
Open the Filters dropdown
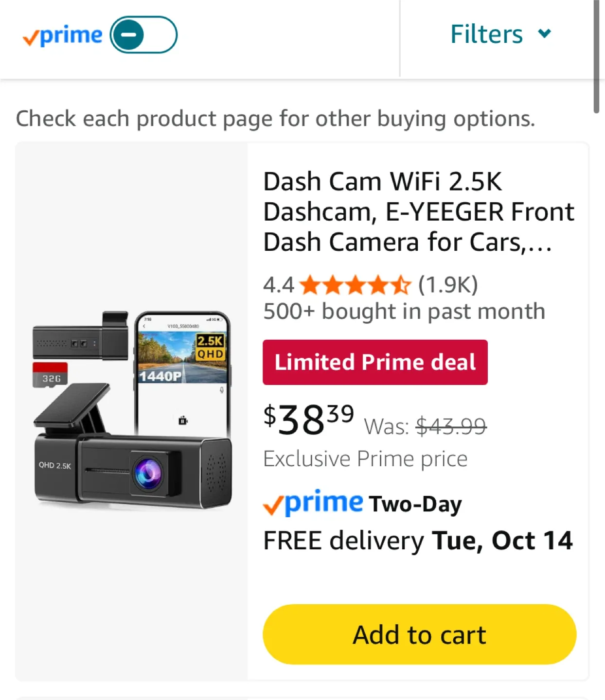point(487,34)
